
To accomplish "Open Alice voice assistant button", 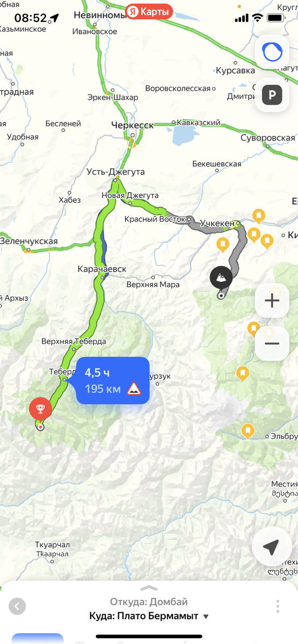I will click(272, 52).
